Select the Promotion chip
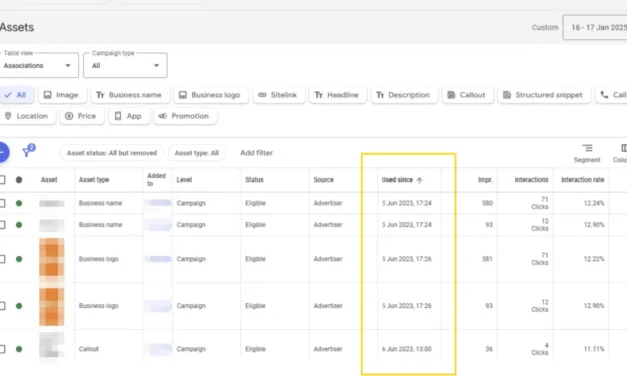Screen dimensions: 627x376 [x=185, y=116]
